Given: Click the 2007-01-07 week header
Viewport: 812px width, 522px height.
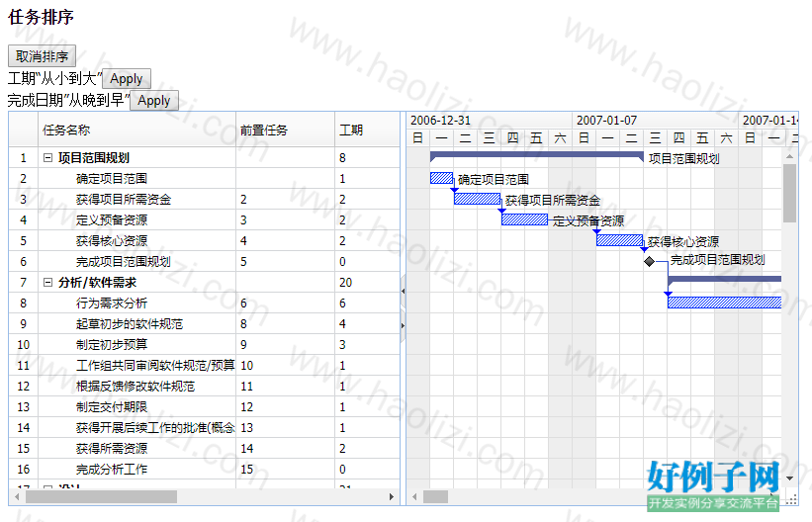Looking at the screenshot, I should pyautogui.click(x=655, y=121).
